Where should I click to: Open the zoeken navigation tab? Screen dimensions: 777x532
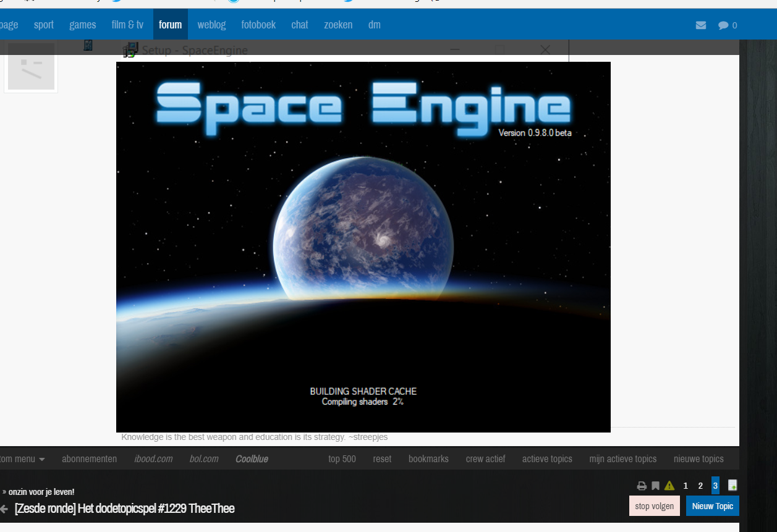(x=338, y=25)
